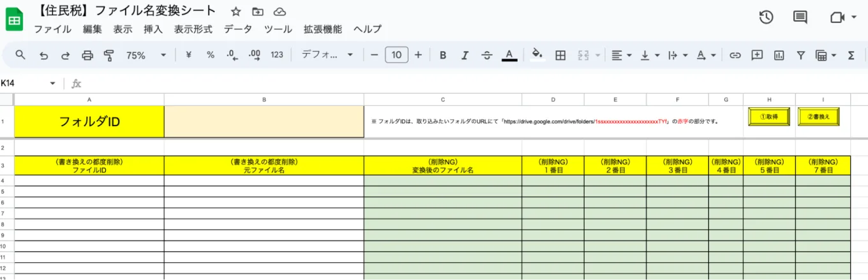Open the borders menu
The image size is (868, 280).
point(560,55)
